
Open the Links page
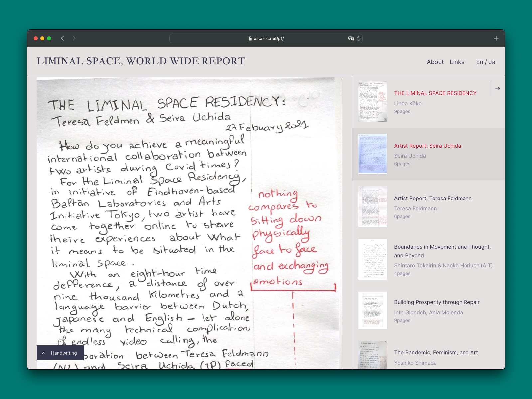tap(457, 62)
